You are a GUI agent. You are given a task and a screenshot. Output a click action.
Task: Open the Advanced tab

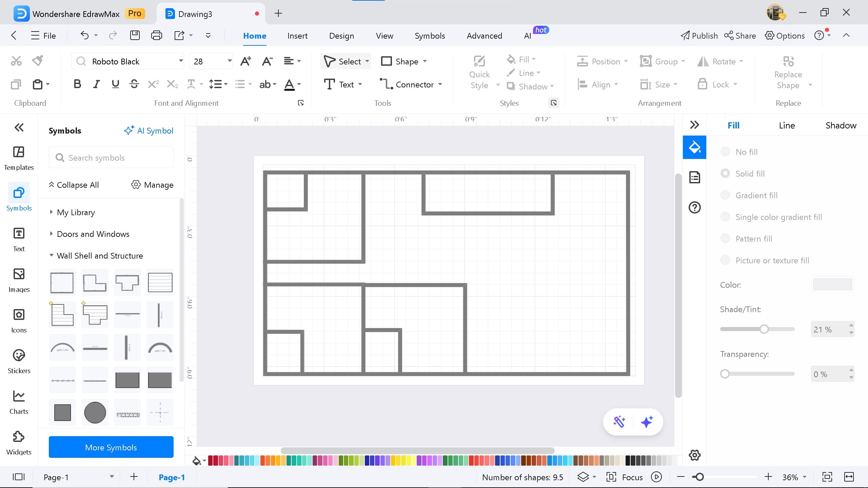(484, 36)
